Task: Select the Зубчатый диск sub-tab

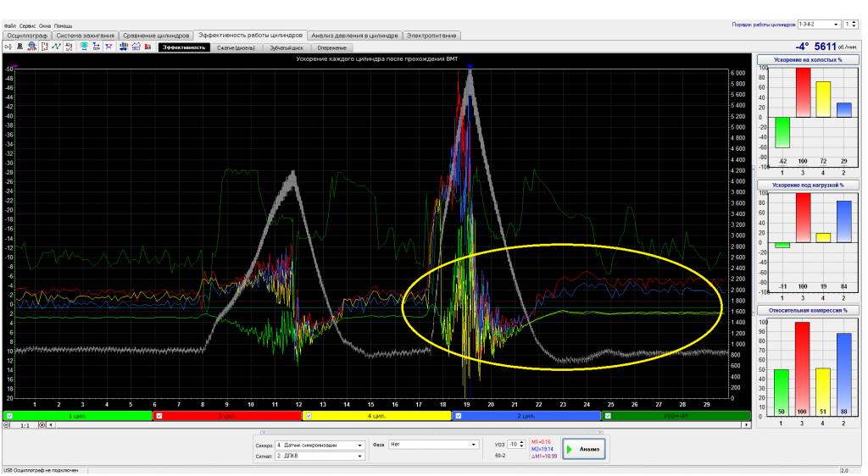Action: [x=287, y=47]
